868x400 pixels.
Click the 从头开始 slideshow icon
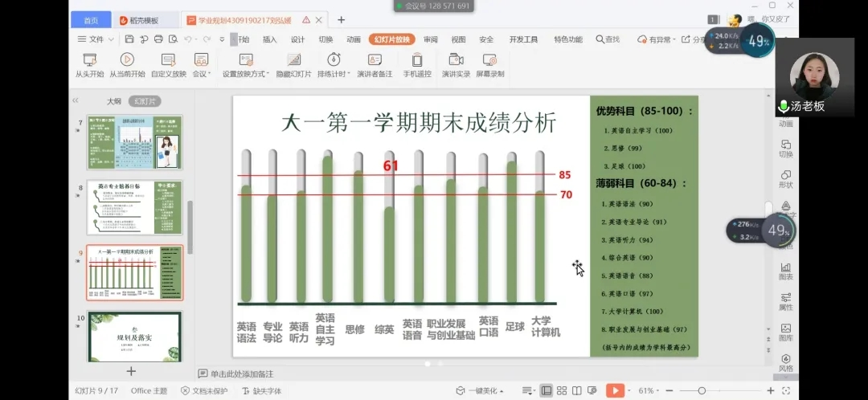[89, 60]
